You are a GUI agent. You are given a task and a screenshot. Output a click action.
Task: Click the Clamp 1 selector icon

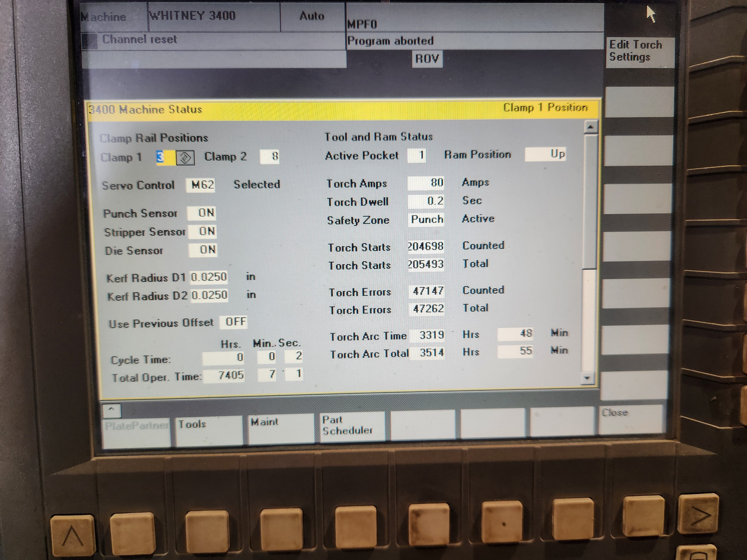click(185, 158)
